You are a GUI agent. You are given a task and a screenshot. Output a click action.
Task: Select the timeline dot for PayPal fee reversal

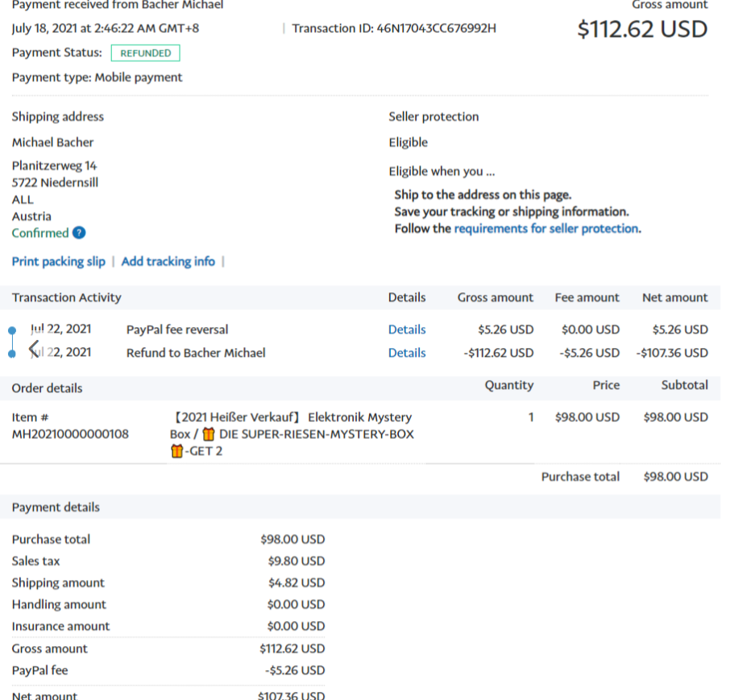pyautogui.click(x=12, y=330)
